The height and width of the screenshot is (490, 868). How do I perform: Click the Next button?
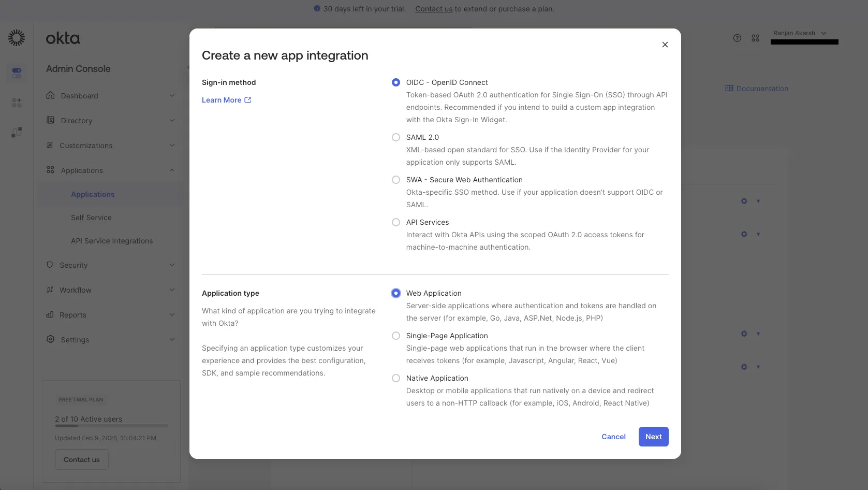[654, 437]
